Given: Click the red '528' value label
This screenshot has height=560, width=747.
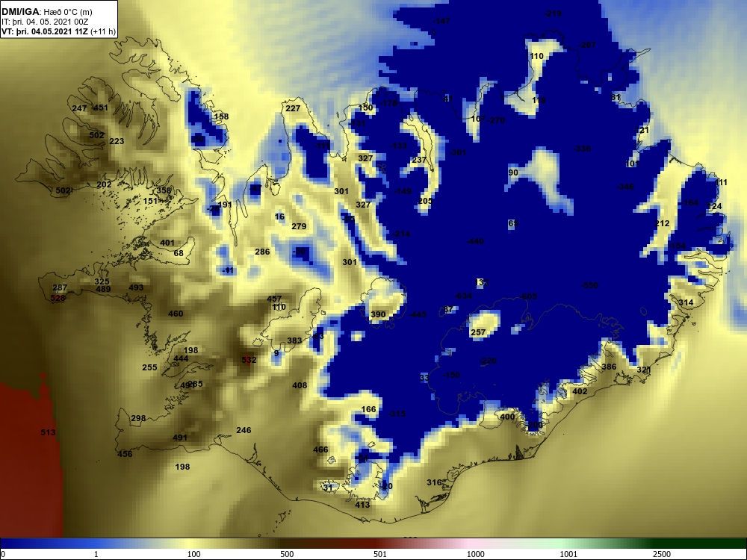Looking at the screenshot, I should pos(58,298).
